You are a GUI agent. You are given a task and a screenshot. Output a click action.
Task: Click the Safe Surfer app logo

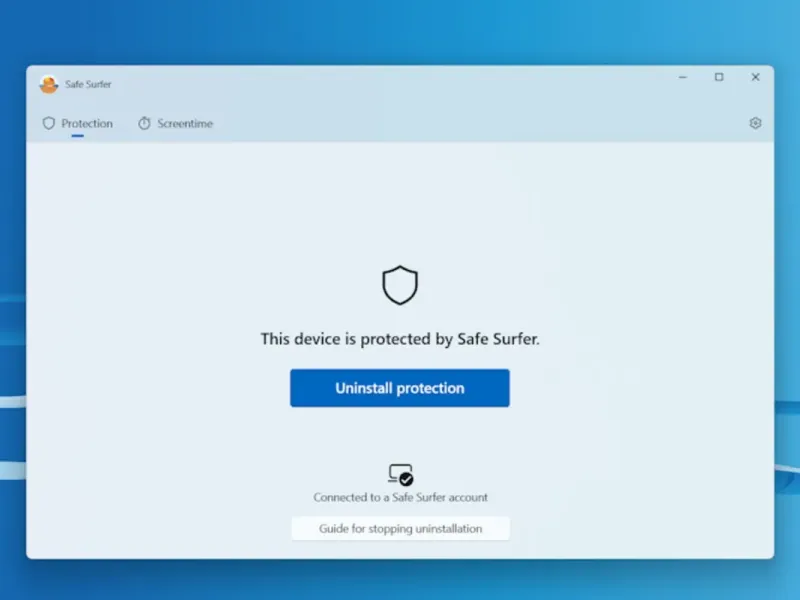tap(49, 84)
